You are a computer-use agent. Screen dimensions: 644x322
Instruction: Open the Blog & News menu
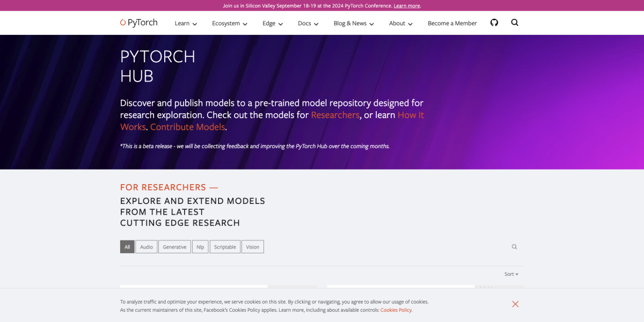pyautogui.click(x=353, y=23)
